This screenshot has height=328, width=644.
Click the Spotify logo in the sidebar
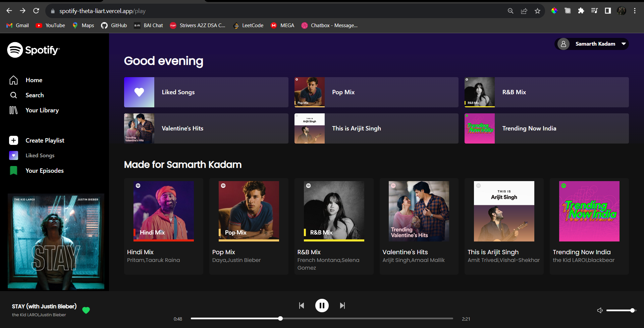pos(34,50)
